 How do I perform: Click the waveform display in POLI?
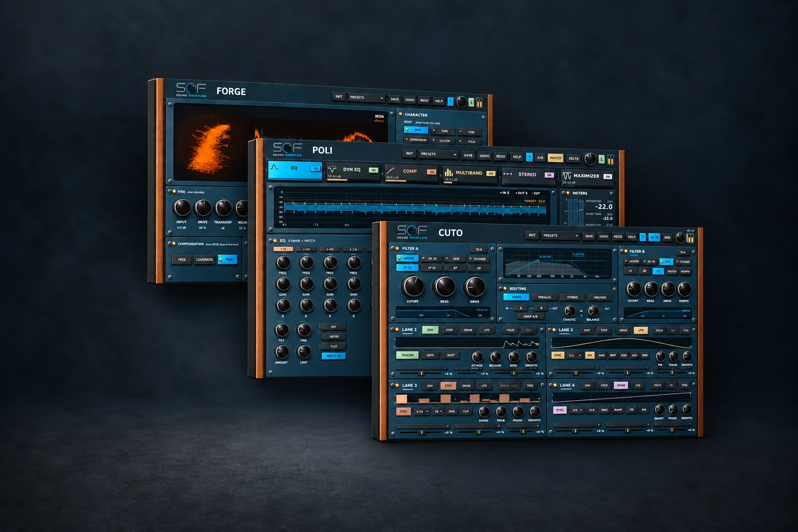tap(411, 208)
